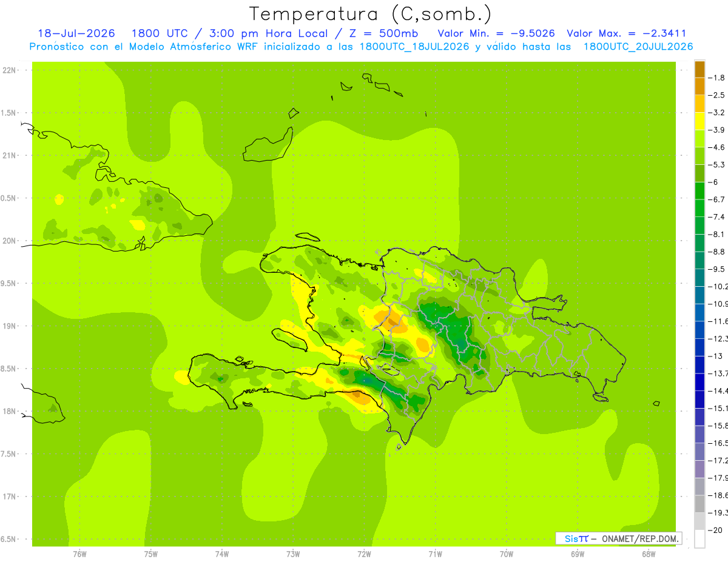Screen dimensions: 728x562
Task: Click the '21N' latitude axis label
Action: pos(9,155)
